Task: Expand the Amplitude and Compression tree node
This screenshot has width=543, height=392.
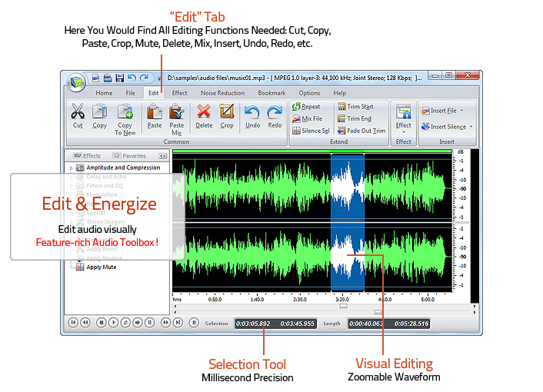Action: point(72,168)
